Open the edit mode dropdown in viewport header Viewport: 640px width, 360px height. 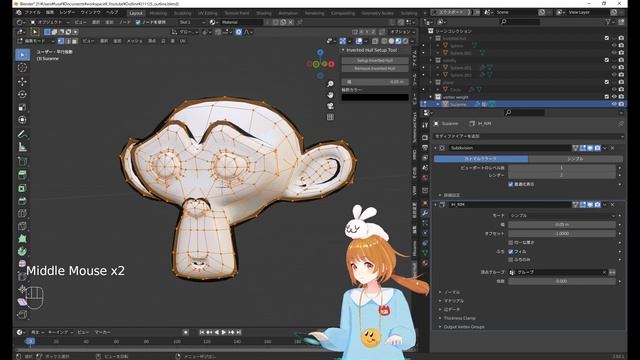click(36, 41)
